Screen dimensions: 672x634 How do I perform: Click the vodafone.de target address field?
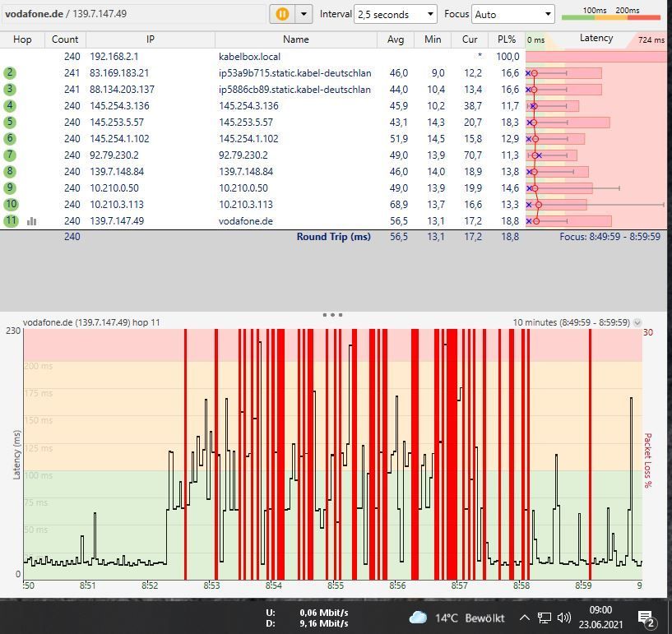point(134,14)
